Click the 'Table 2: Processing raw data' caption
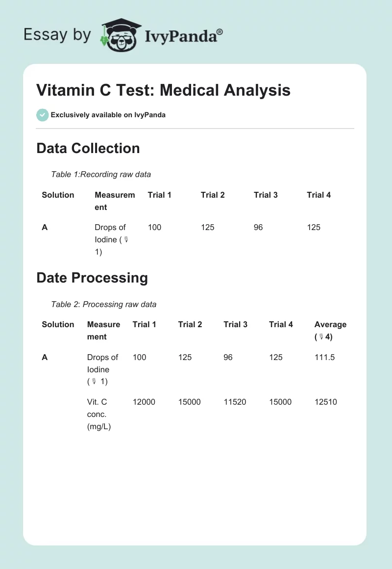The height and width of the screenshot is (569, 392). tap(104, 304)
